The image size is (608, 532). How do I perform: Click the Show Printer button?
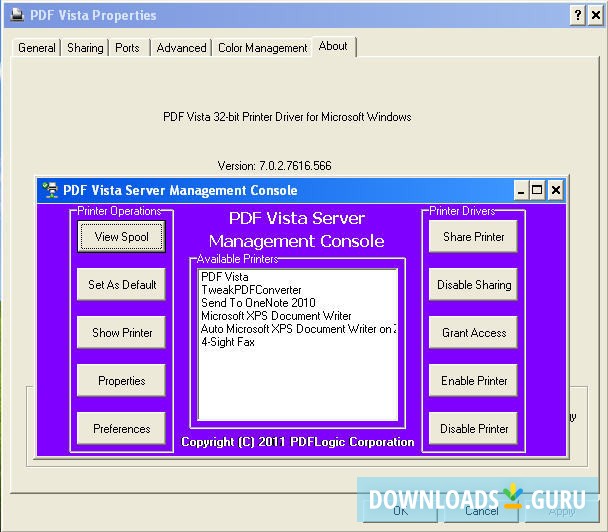[x=121, y=333]
